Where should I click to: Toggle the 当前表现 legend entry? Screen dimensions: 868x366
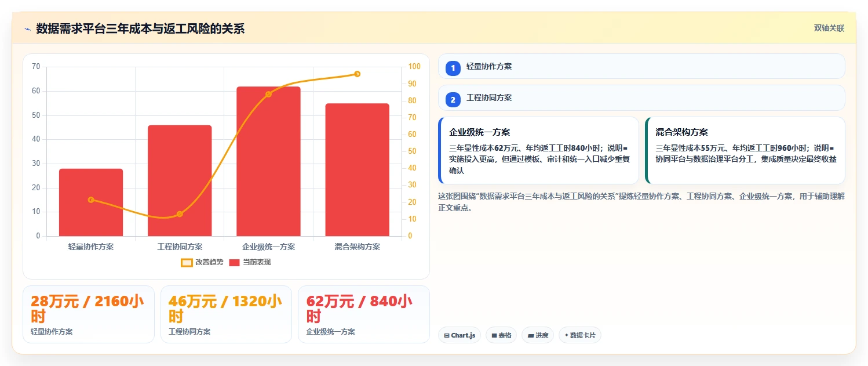pos(250,262)
